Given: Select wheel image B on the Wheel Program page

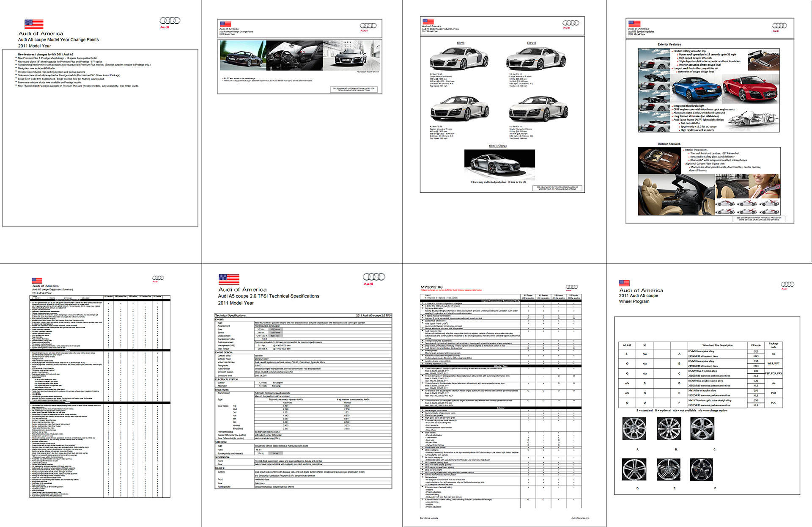Looking at the screenshot, I should click(669, 428).
